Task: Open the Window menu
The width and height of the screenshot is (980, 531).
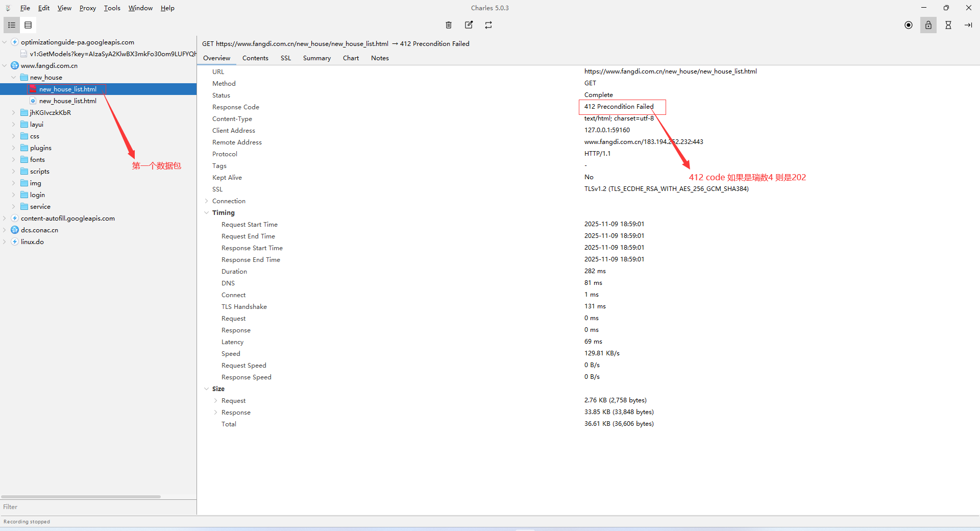Action: click(140, 8)
